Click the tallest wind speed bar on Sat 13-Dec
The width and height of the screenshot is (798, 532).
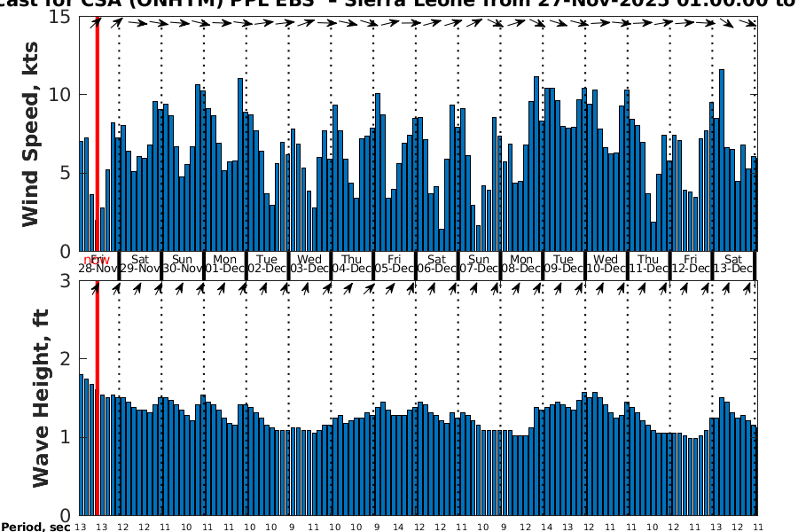(722, 160)
